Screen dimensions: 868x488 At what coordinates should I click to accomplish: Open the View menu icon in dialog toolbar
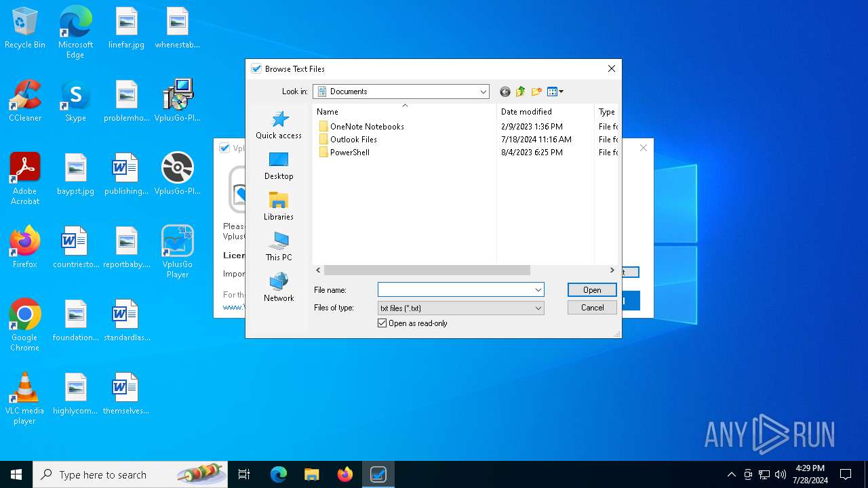click(x=555, y=91)
